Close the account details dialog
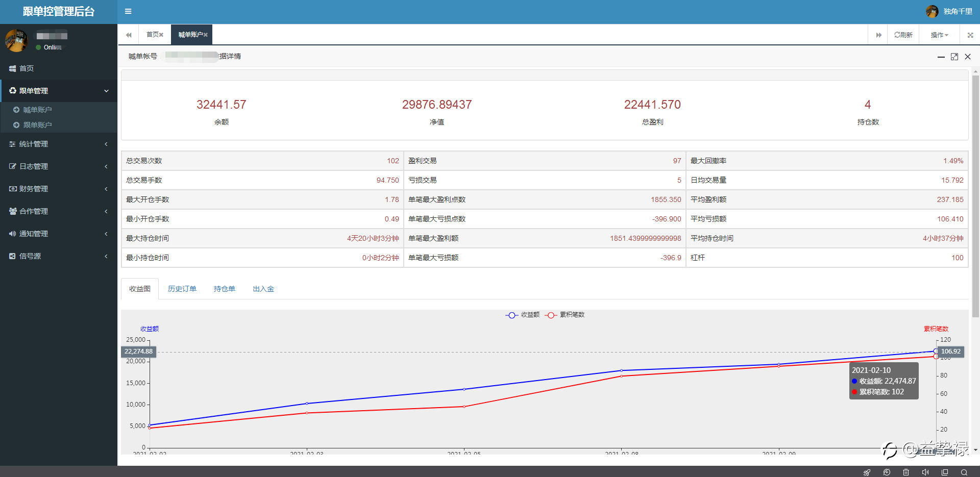This screenshot has width=980, height=477. pos(968,57)
